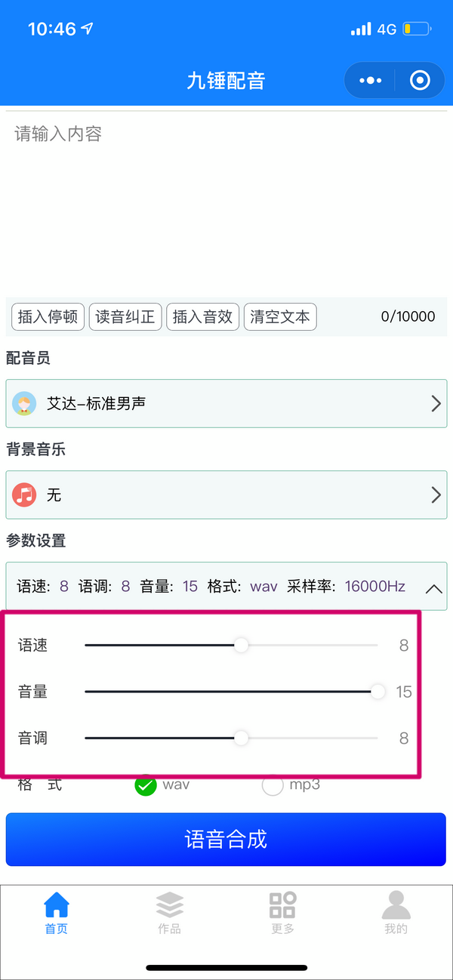Tap the red background music note icon
453x980 pixels.
pos(25,495)
